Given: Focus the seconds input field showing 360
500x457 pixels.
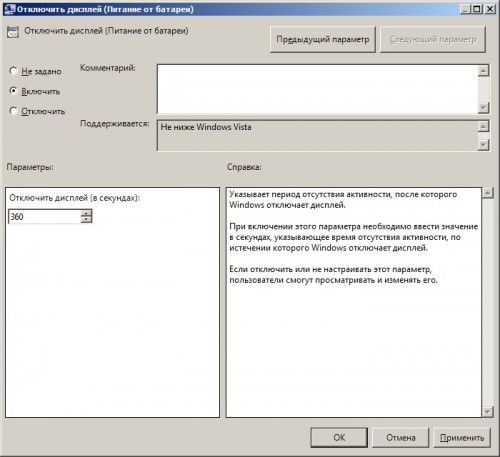Looking at the screenshot, I should pos(44,217).
